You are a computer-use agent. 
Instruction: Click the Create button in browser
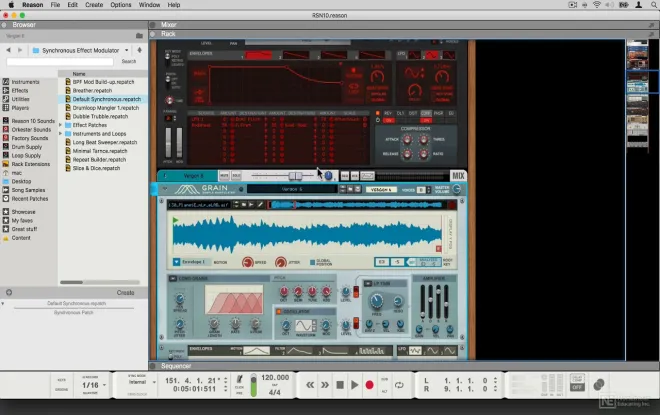pos(125,293)
